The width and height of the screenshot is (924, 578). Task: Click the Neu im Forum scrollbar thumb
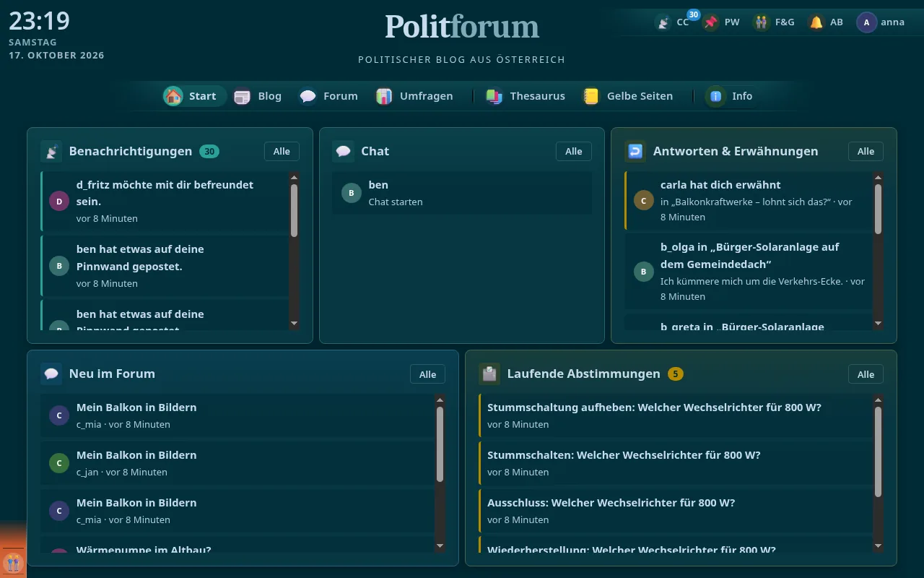point(440,444)
